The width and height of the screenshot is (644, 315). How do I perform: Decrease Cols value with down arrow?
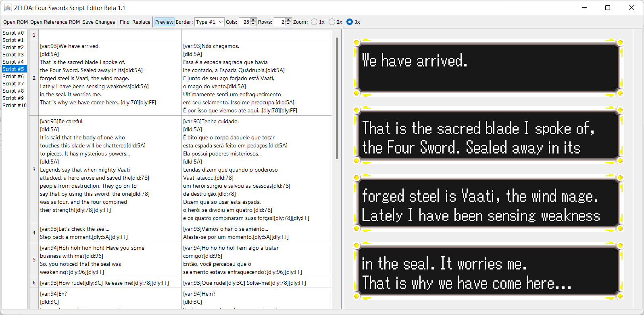coord(253,24)
